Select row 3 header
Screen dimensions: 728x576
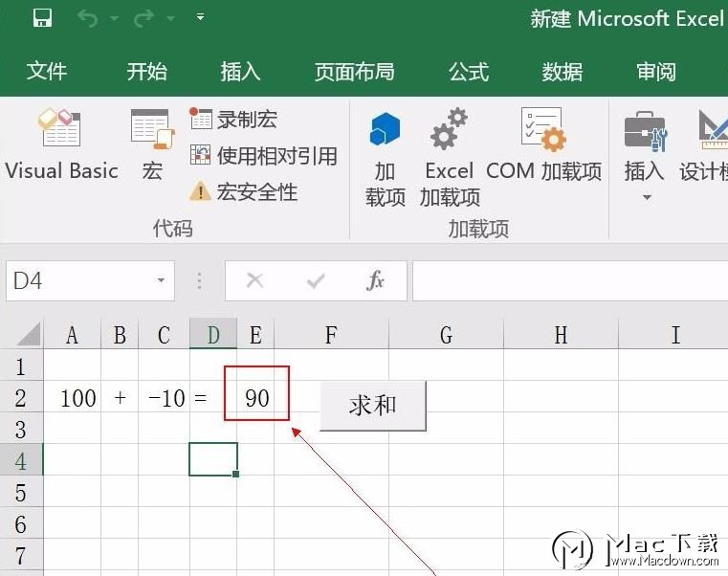tap(21, 430)
